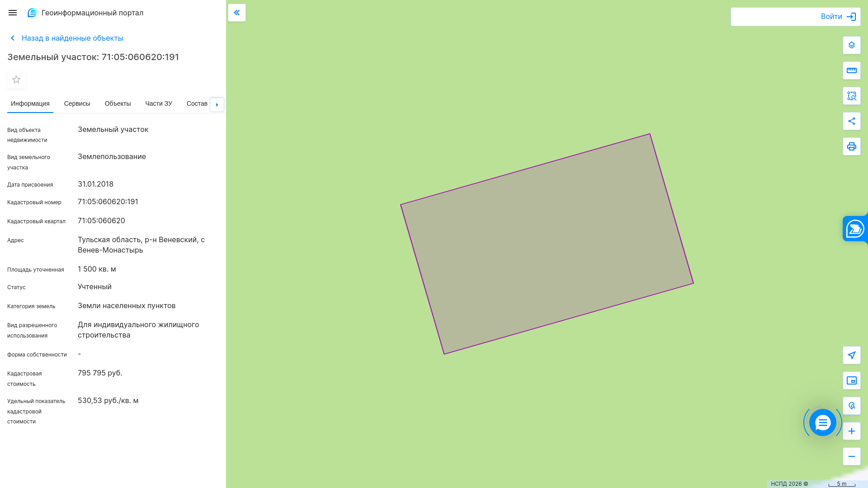Open the hamburger main menu
Screen dimensions: 868x488
point(13,13)
